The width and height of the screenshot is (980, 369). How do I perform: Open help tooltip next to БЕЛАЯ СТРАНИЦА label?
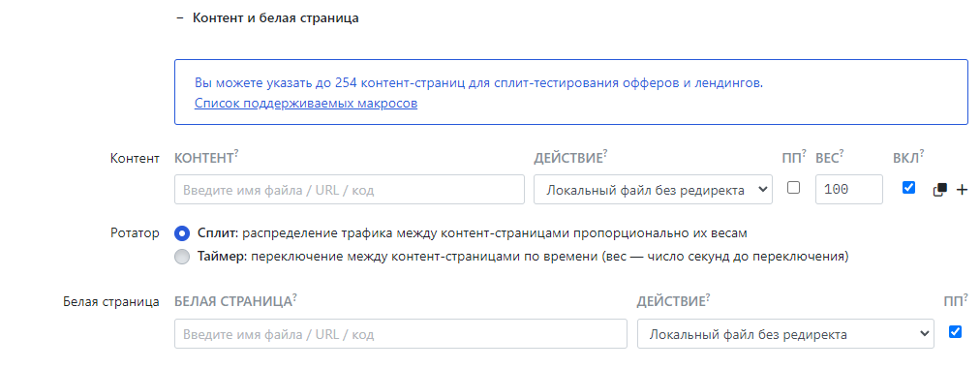[x=294, y=297]
